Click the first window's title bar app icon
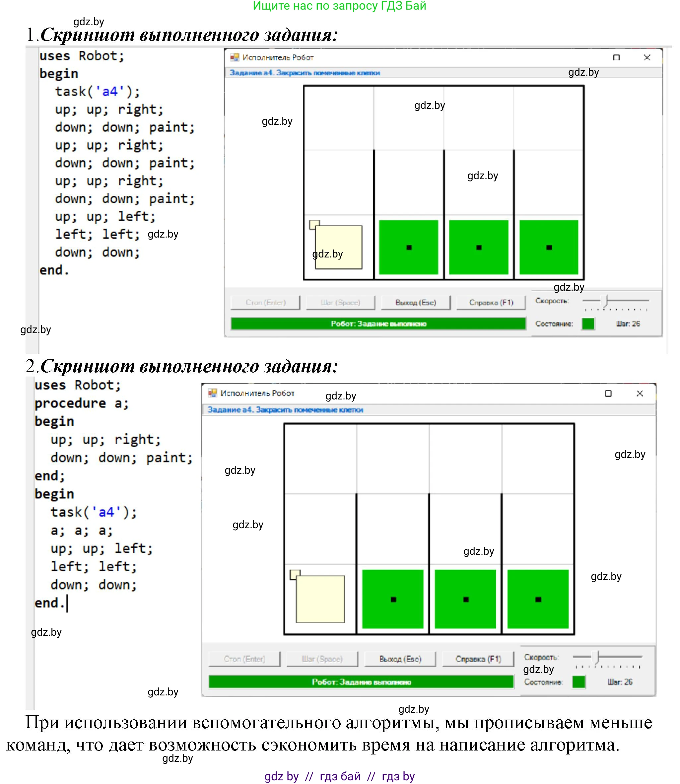 pos(235,57)
